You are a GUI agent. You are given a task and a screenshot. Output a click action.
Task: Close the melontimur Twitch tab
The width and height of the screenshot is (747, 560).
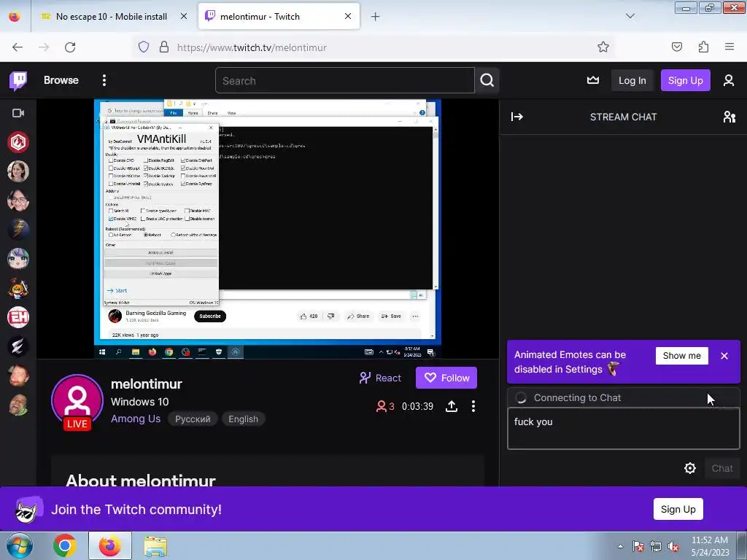348,16
